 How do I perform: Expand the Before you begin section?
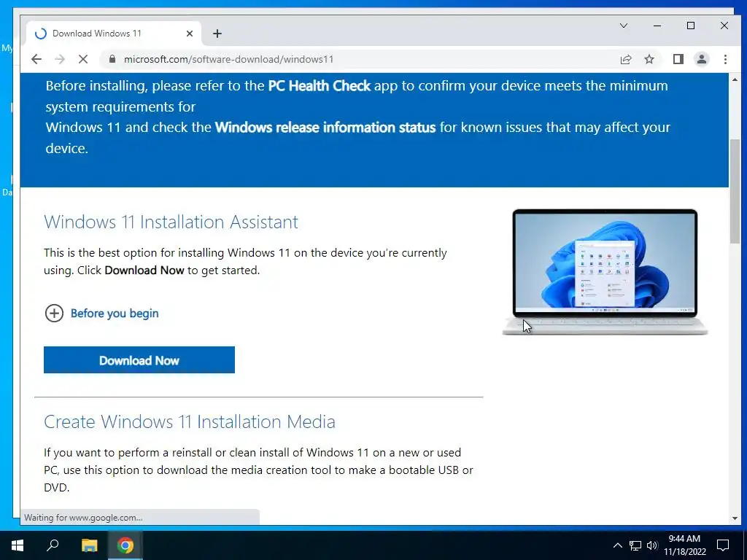(101, 314)
